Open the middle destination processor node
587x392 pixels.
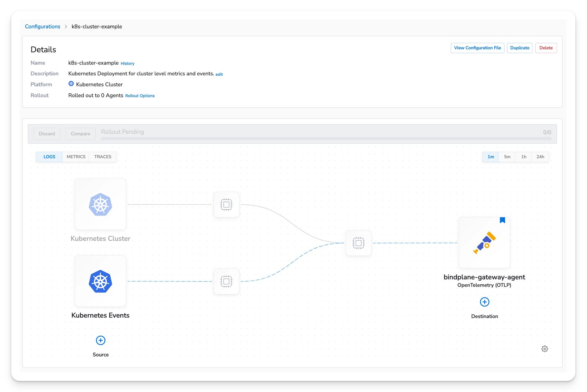pos(358,243)
